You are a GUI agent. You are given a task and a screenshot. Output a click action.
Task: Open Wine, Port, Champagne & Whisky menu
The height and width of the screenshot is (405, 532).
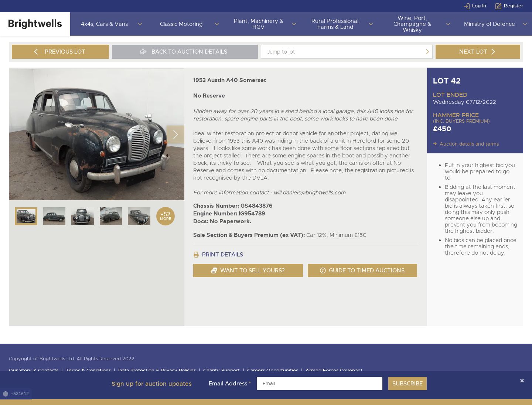click(x=412, y=24)
